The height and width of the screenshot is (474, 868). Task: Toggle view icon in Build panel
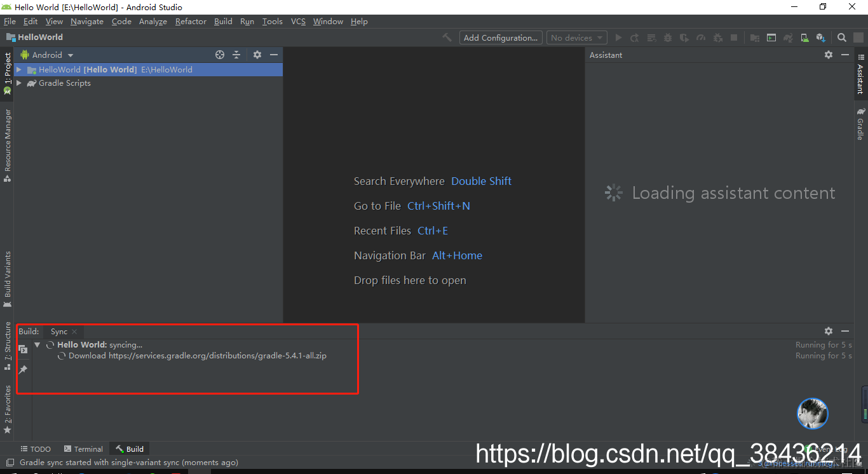(23, 349)
